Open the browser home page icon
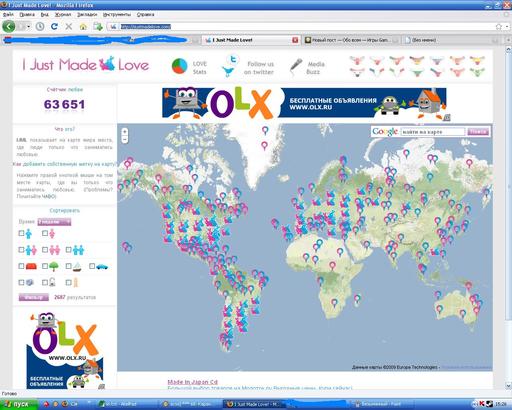This screenshot has height=410, width=512. click(x=83, y=27)
